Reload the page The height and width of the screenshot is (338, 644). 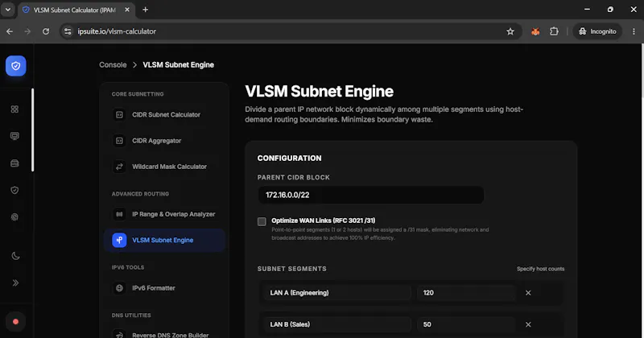coord(46,31)
